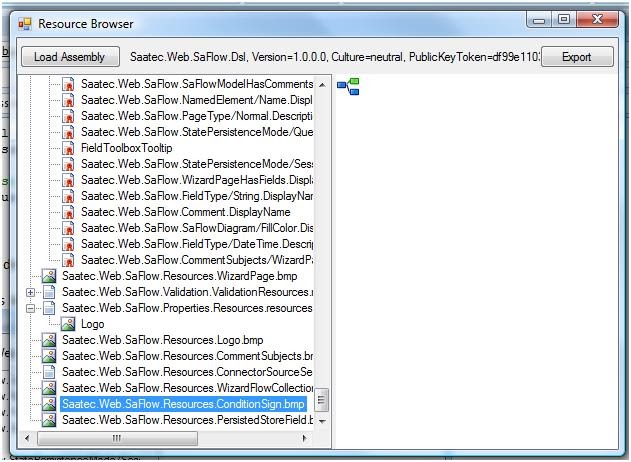Select the FieldToolboxTooltip tree item
This screenshot has width=631, height=462.
coord(126,148)
